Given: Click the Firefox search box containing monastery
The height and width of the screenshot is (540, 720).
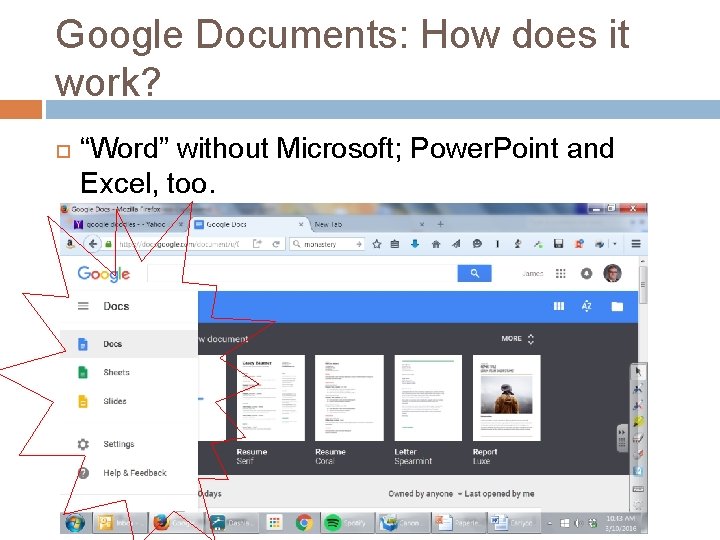Looking at the screenshot, I should pos(327,244).
